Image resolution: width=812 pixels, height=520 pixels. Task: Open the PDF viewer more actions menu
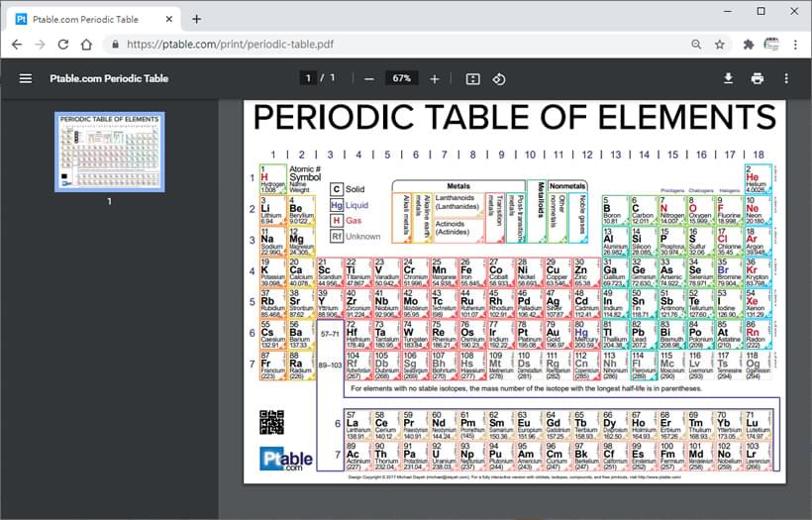tap(786, 78)
